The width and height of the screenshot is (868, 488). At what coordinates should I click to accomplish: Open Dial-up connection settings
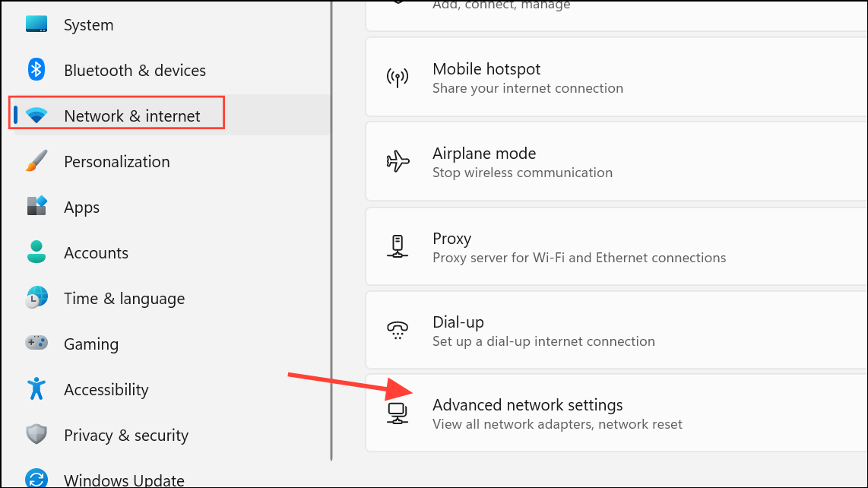click(616, 331)
